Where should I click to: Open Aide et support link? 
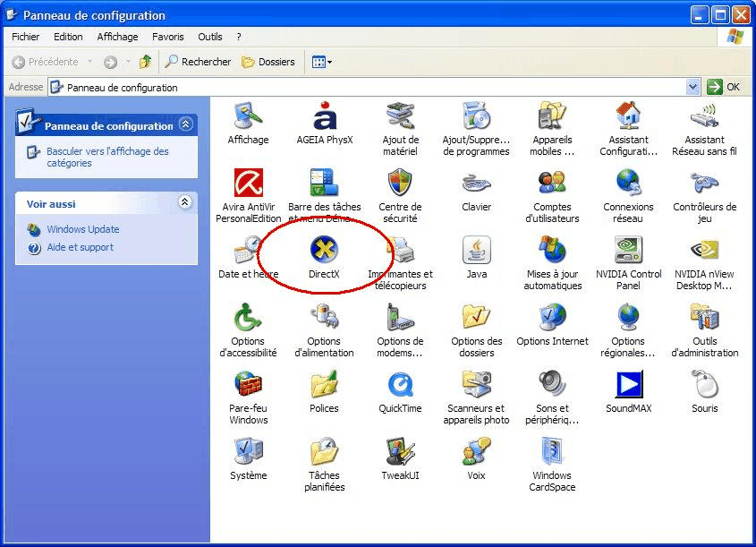[80, 247]
